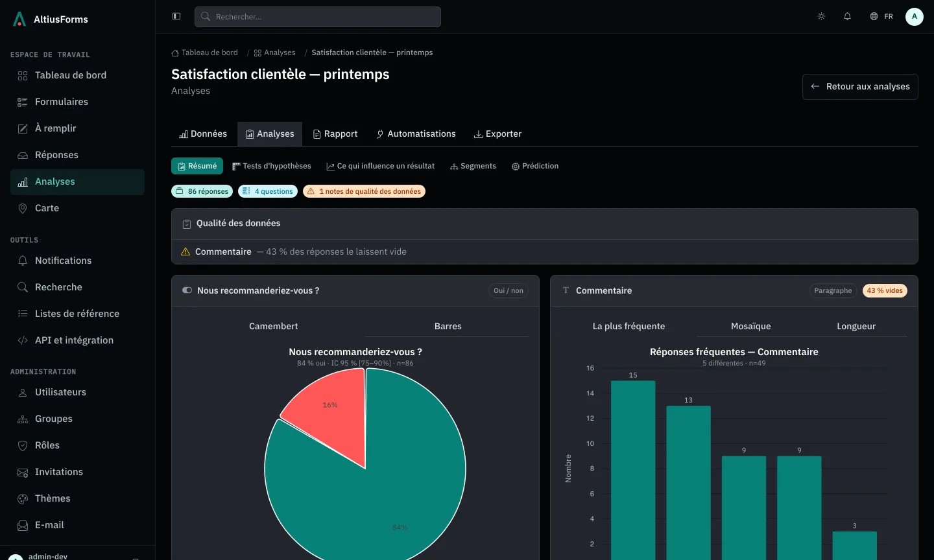Screen dimensions: 934x560
Task: Open Formulaires in sidebar
Action: point(77,102)
